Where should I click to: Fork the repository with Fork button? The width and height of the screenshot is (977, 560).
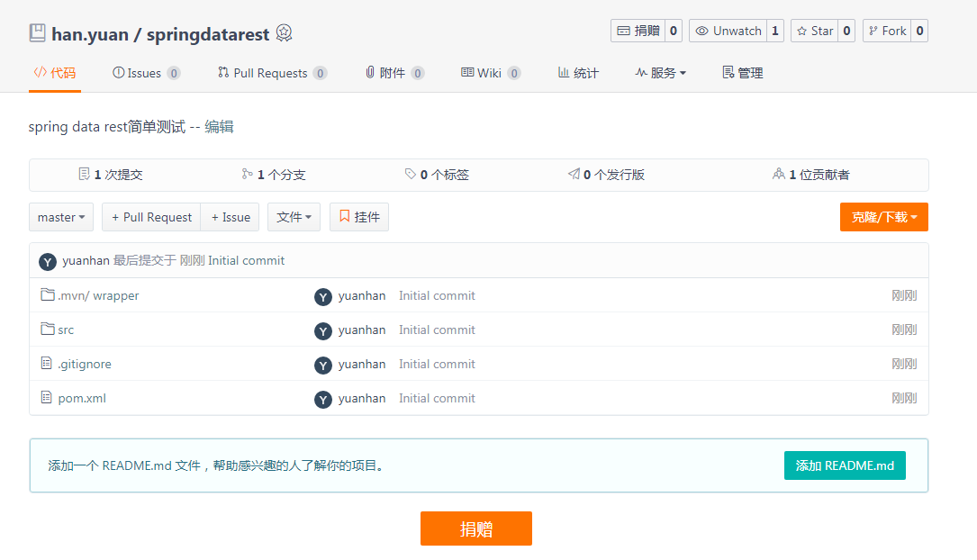[887, 31]
